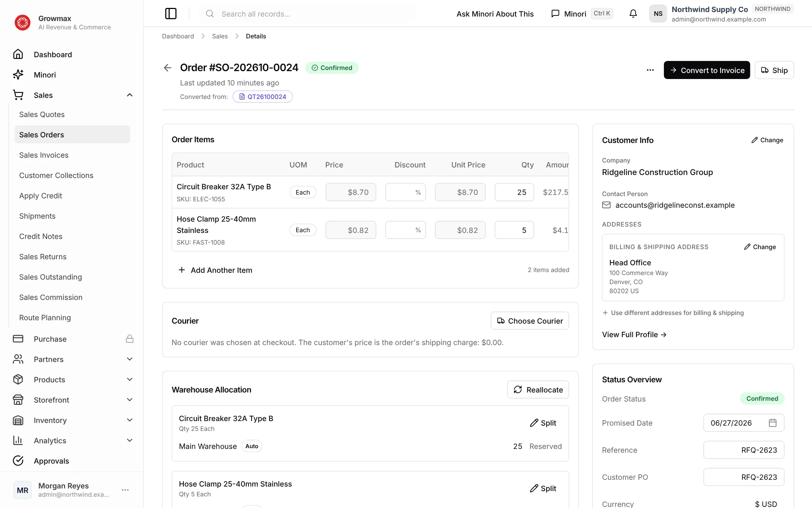Viewport: 812px width, 508px height.
Task: Click the Approvals checkmark icon
Action: (x=18, y=461)
